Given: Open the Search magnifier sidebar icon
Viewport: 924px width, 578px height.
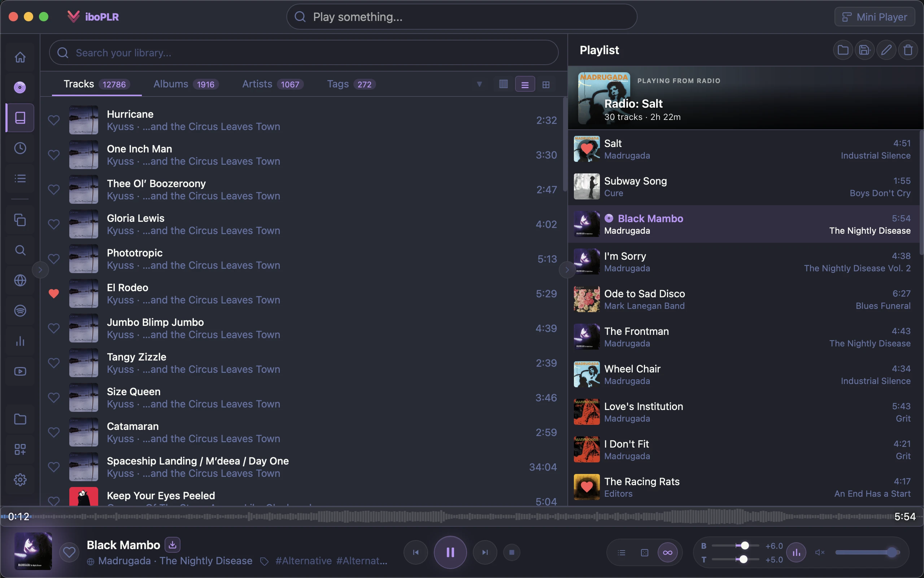Looking at the screenshot, I should pos(20,250).
